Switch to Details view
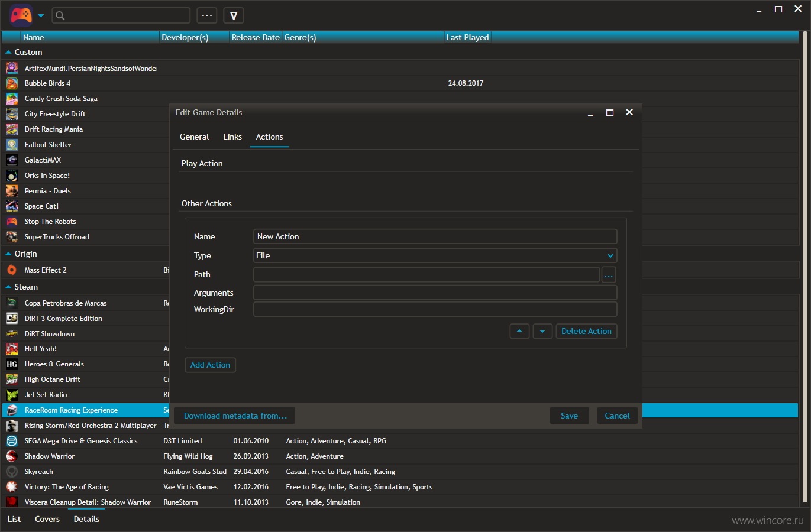 pyautogui.click(x=86, y=519)
